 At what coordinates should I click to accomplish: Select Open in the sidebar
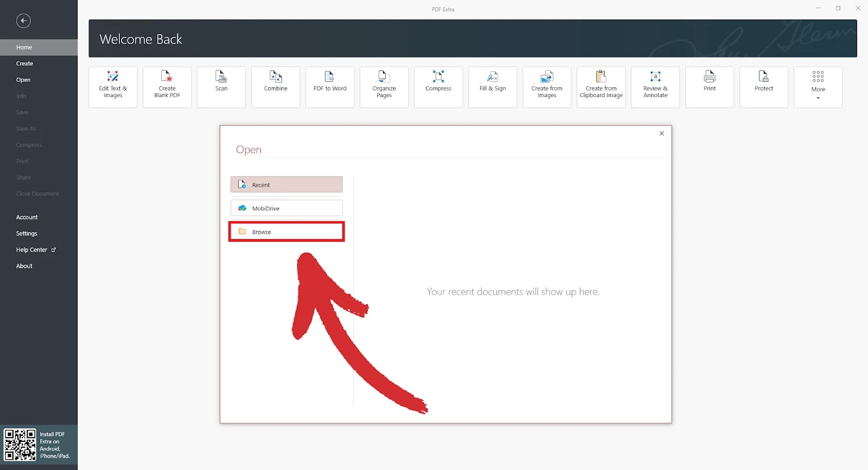(39, 80)
